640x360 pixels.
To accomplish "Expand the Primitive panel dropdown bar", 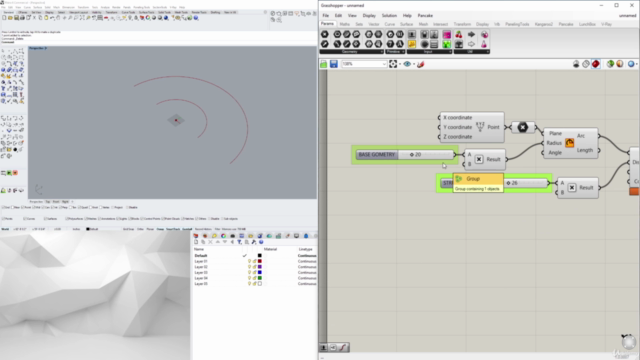I will 395,52.
